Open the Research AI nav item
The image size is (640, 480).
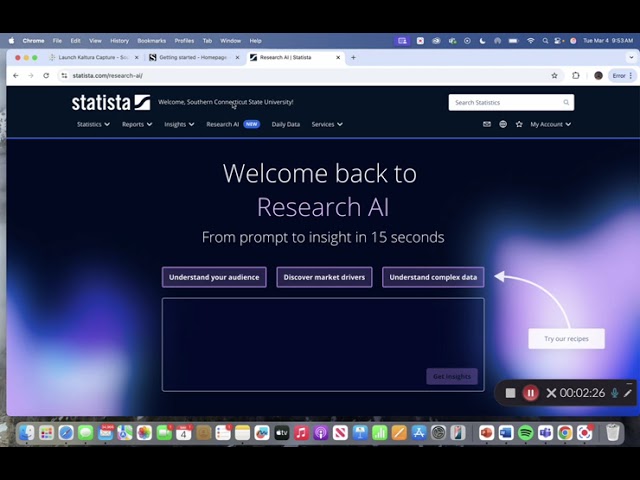pyautogui.click(x=233, y=124)
